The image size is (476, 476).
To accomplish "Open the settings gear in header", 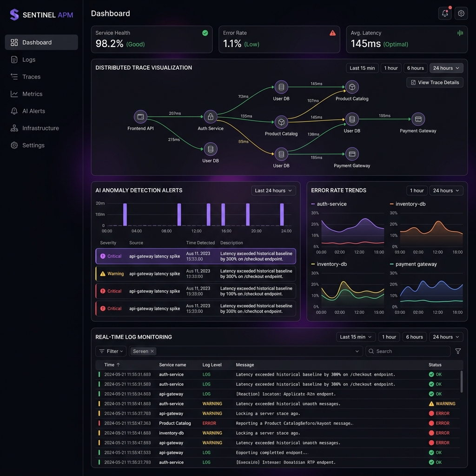I will 461,13.
